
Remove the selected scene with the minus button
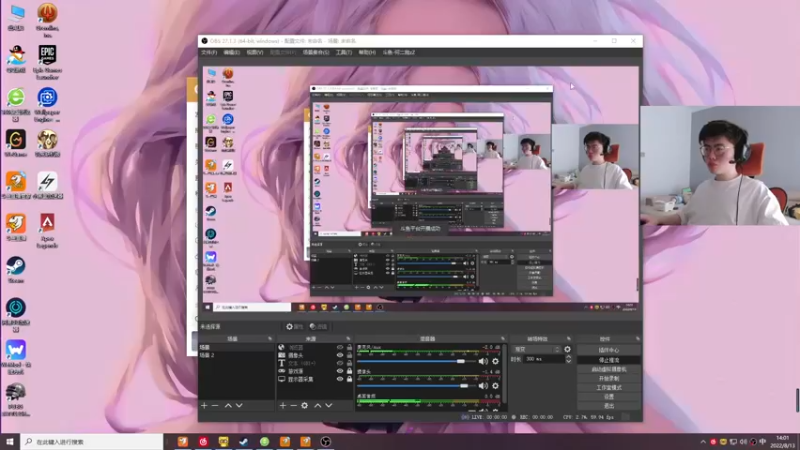point(215,406)
